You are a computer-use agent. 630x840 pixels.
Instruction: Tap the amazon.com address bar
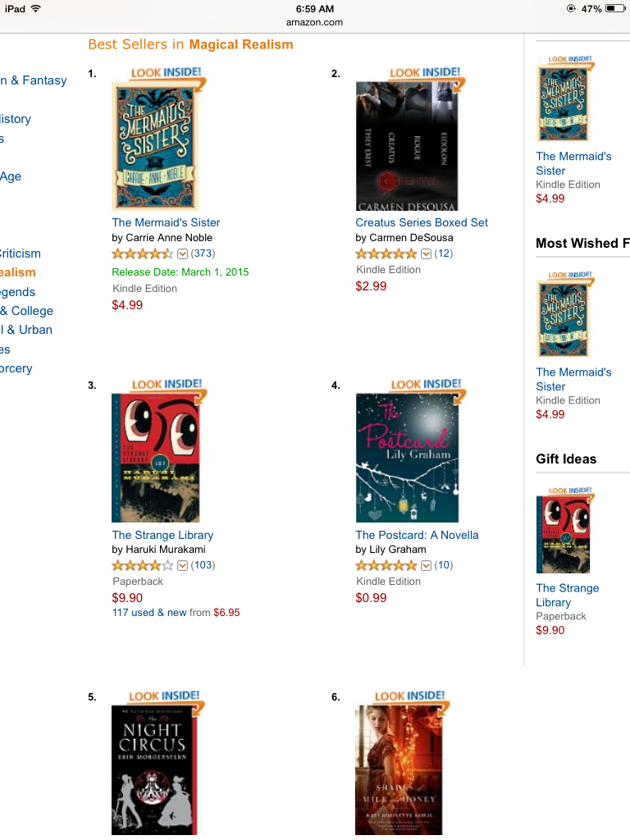click(x=314, y=22)
